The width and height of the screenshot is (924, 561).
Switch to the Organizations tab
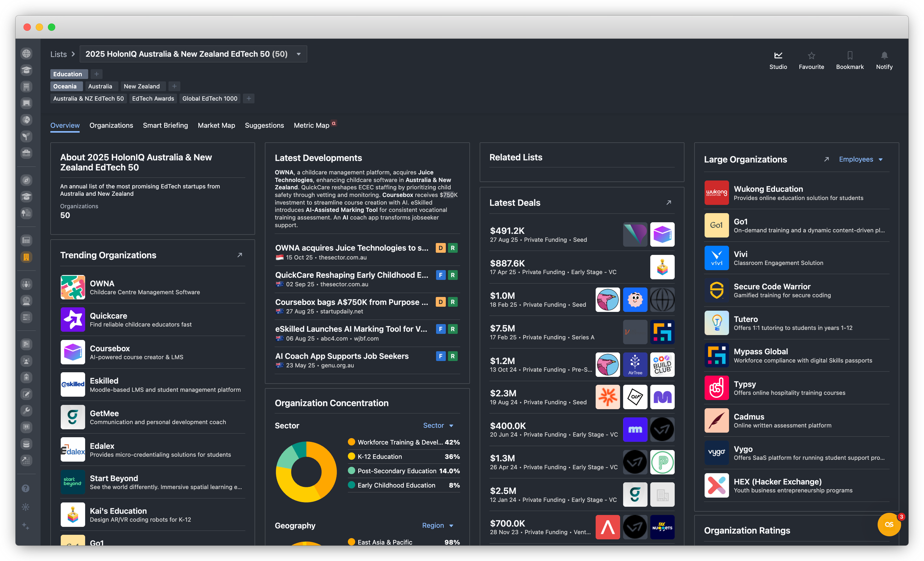pos(111,125)
